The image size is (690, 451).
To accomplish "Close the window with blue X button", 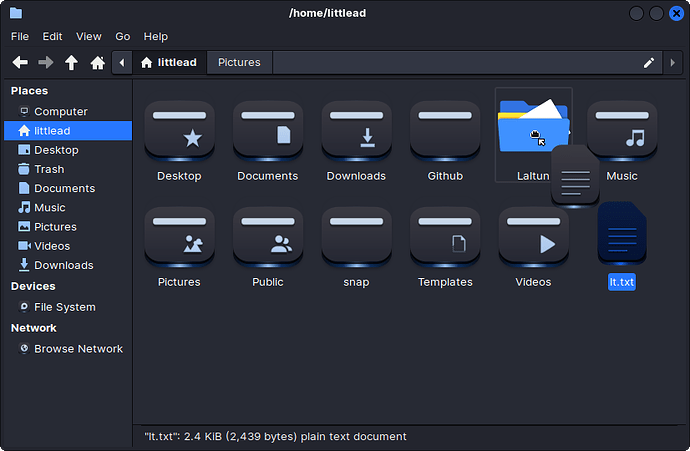I will point(676,13).
